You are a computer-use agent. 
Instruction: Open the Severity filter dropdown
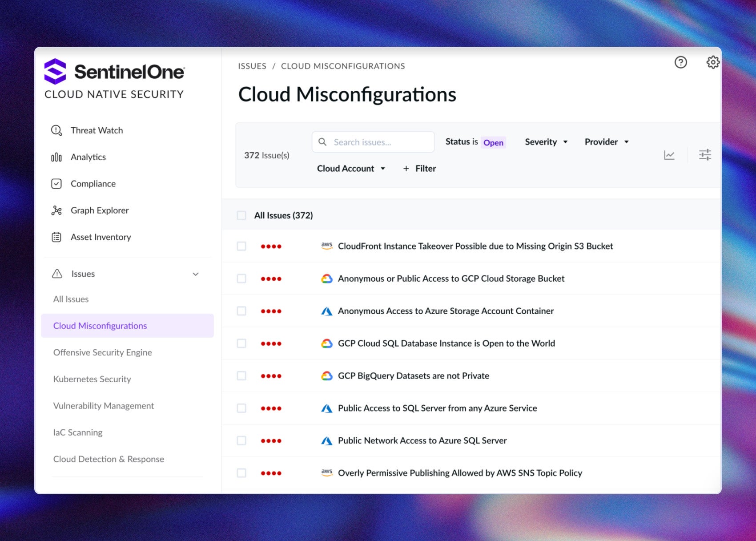point(546,142)
